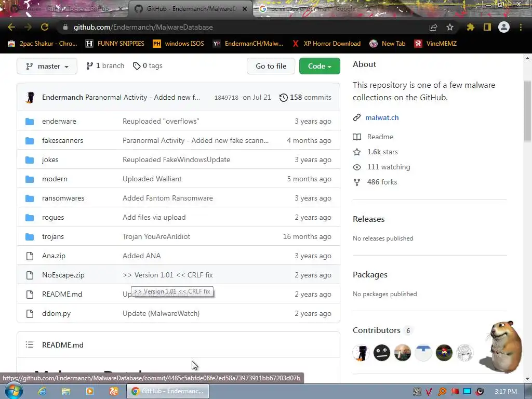Image resolution: width=532 pixels, height=399 pixels.
Task: Click the share page icon in address bar
Action: [x=433, y=27]
